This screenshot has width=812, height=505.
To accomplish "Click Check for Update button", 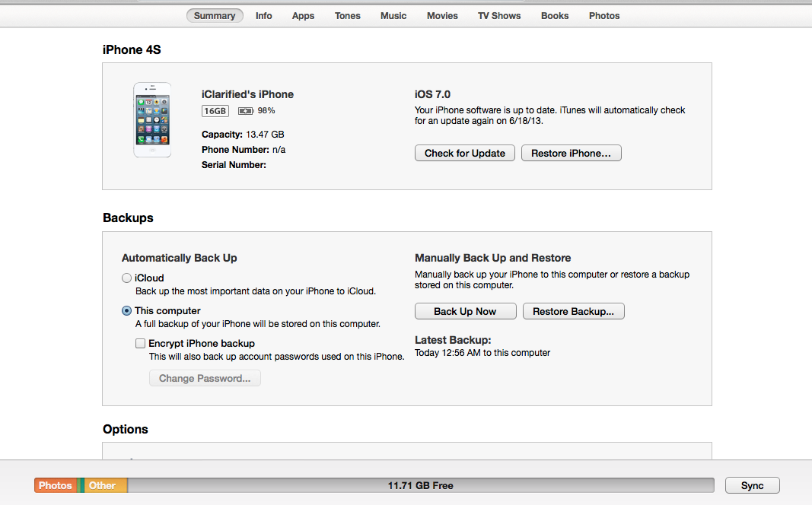I will [x=464, y=153].
